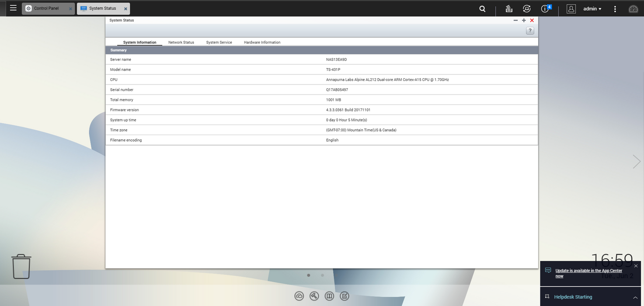The width and height of the screenshot is (644, 306).
Task: Switch to Control Panel taskbar tab
Action: pyautogui.click(x=48, y=8)
